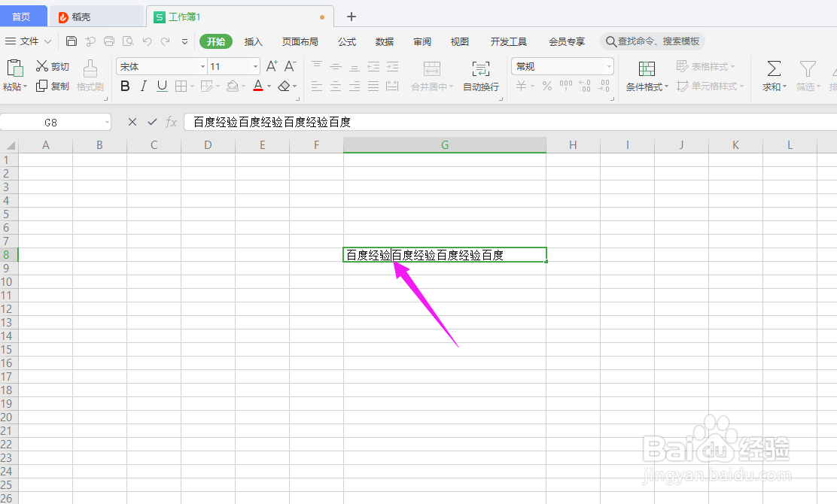
Task: Toggle Underline formatting
Action: (x=163, y=86)
